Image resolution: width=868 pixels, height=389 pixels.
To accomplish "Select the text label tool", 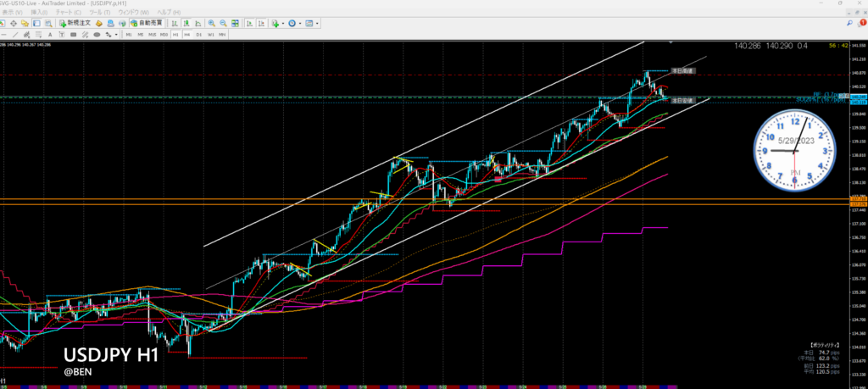I will [x=50, y=35].
